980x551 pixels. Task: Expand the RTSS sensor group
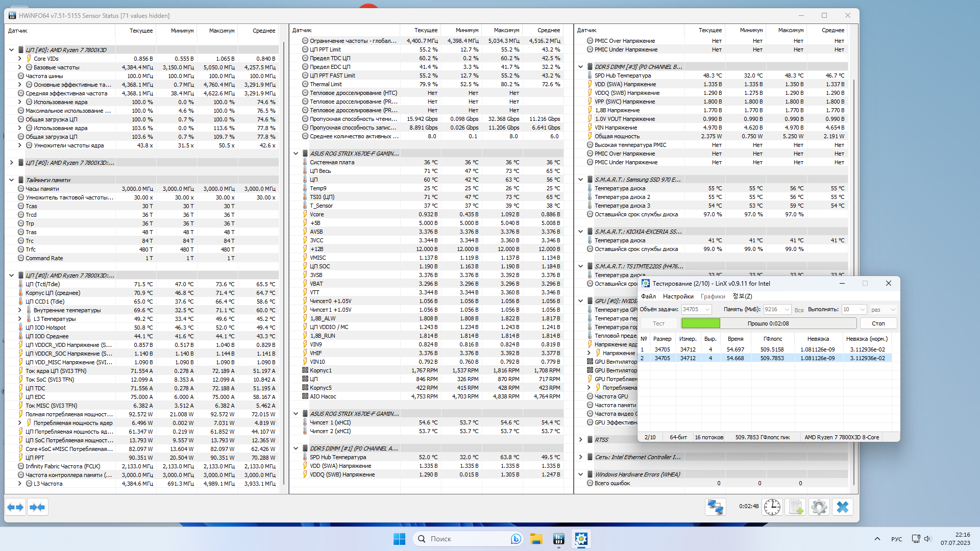[x=580, y=440]
